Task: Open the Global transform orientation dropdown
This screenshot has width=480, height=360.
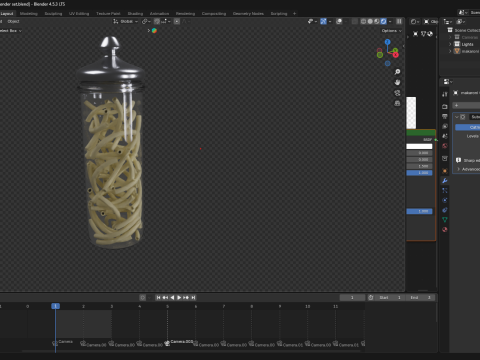Action: [x=126, y=21]
